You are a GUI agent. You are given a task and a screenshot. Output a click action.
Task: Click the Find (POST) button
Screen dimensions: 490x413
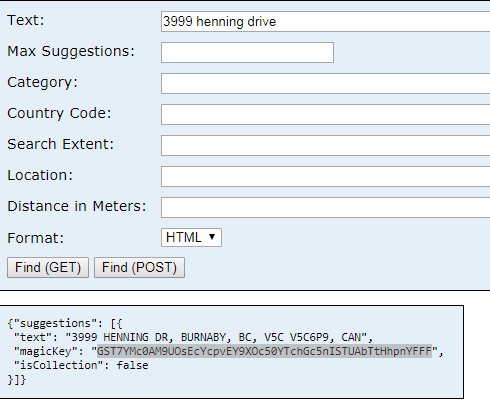pos(139,267)
